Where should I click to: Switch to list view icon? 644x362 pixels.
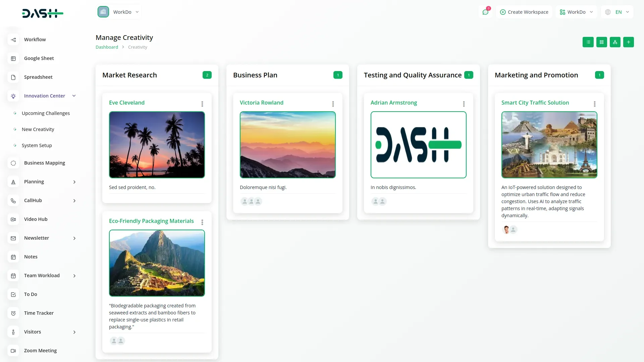click(x=588, y=42)
